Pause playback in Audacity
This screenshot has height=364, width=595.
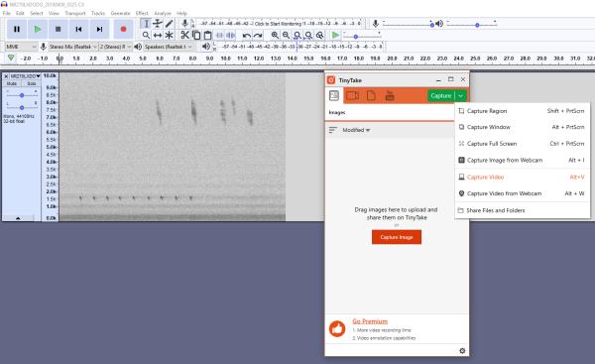pyautogui.click(x=17, y=29)
